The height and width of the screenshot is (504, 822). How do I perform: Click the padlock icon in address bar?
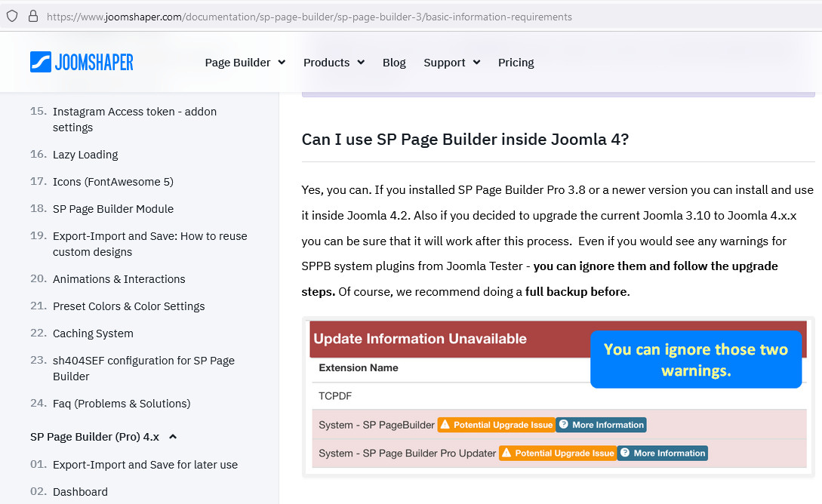[32, 16]
